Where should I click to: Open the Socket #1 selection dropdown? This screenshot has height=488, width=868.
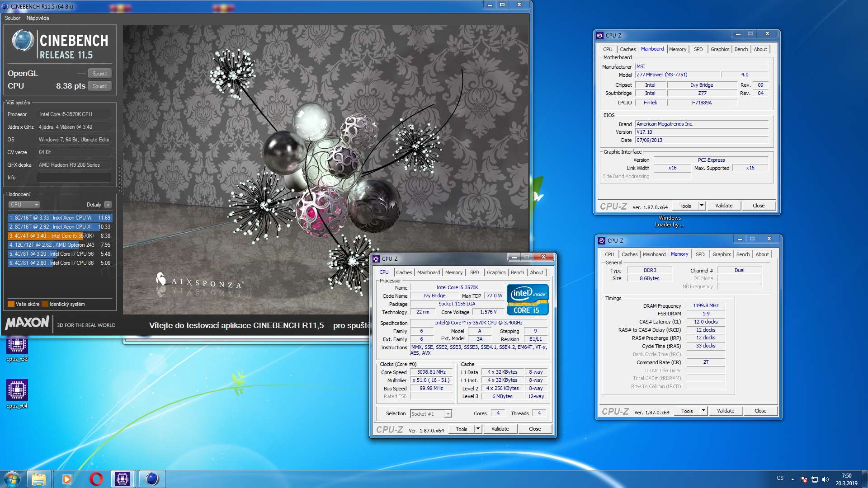431,413
